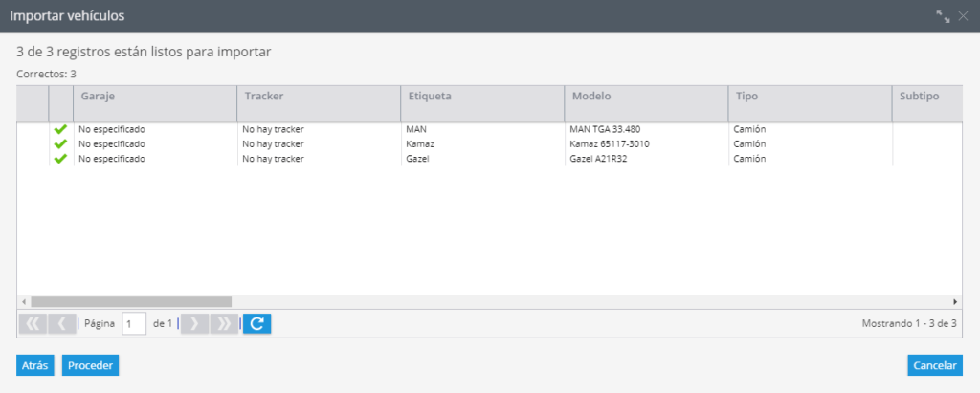Click the page number input field
Image resolution: width=980 pixels, height=393 pixels.
pyautogui.click(x=134, y=323)
